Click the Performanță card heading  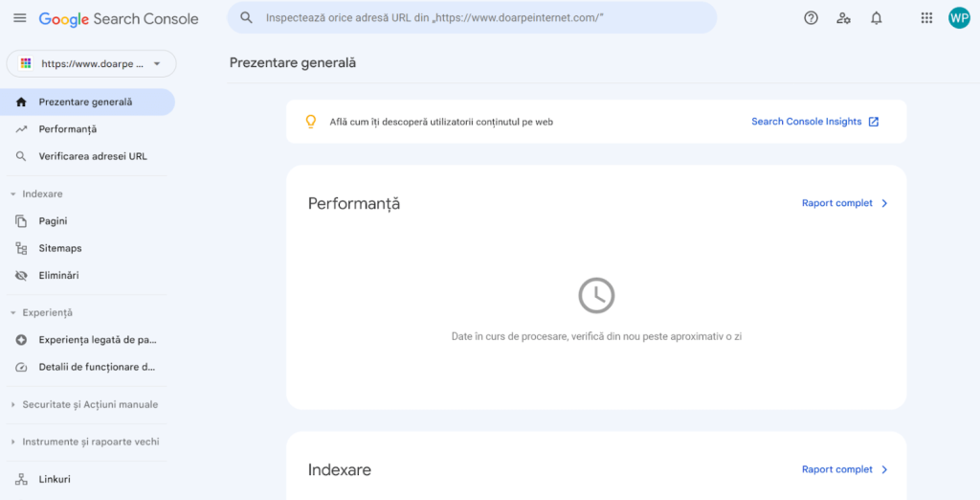pyautogui.click(x=354, y=204)
